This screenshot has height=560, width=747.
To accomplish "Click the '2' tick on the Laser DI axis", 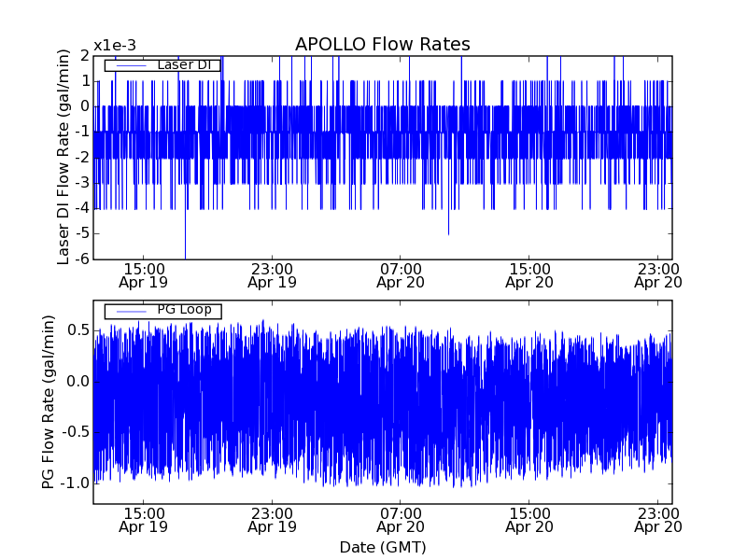I will (x=85, y=56).
